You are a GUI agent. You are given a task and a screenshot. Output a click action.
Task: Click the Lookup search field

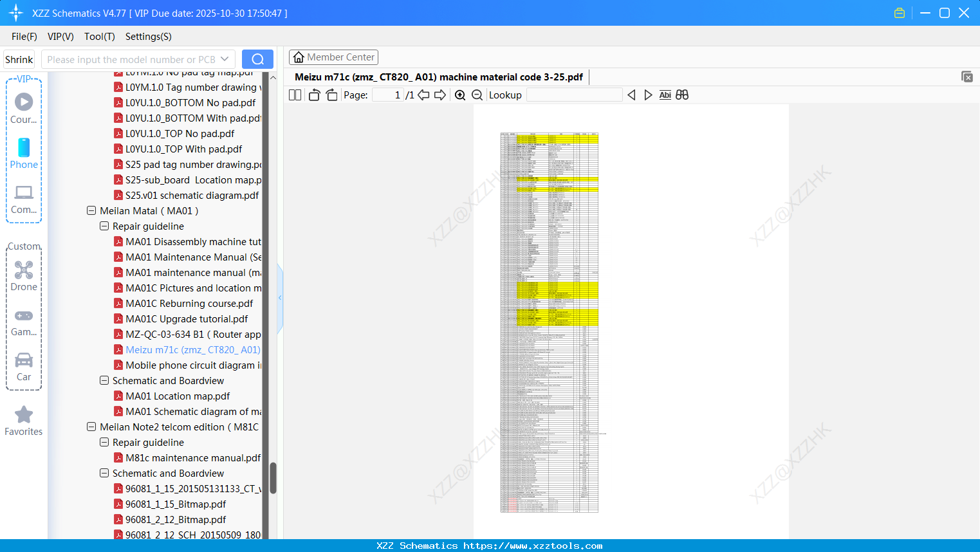pos(575,95)
